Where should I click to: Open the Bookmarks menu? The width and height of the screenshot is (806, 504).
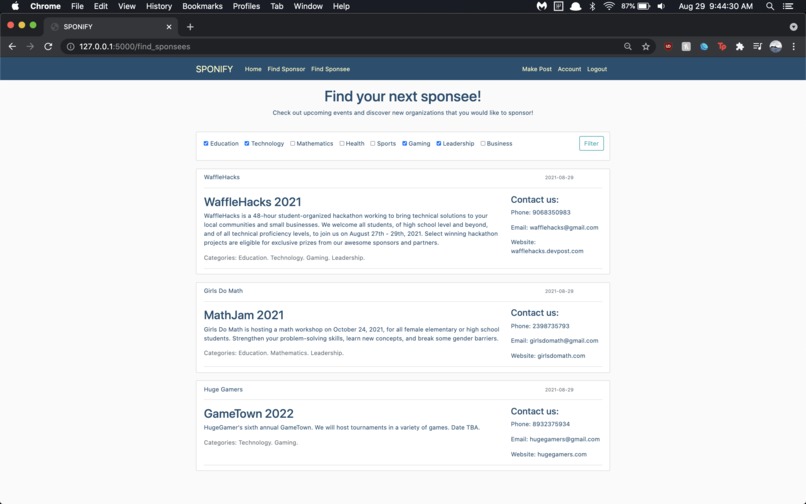(x=203, y=6)
